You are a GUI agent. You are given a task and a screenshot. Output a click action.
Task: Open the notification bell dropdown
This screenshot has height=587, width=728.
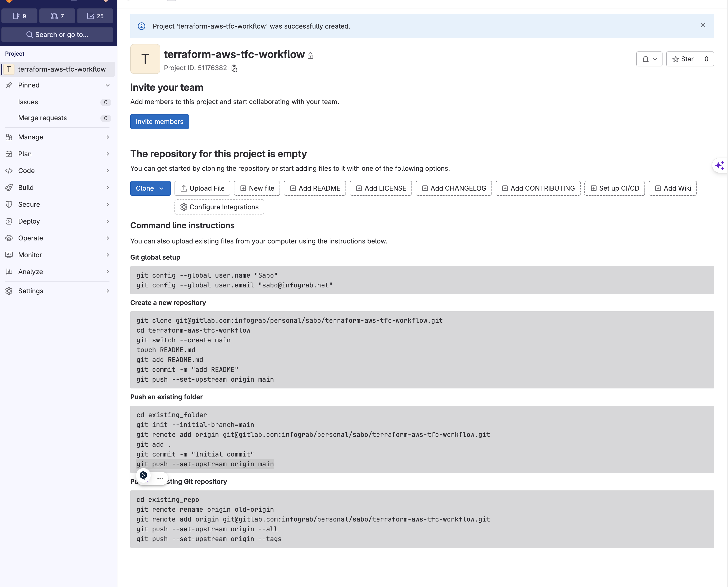649,59
